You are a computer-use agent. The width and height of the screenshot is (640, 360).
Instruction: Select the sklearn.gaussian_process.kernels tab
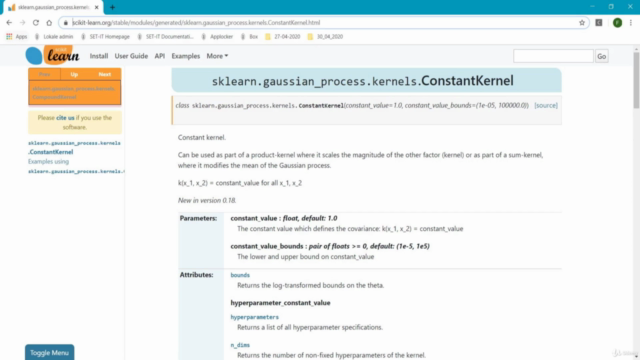pos(53,7)
